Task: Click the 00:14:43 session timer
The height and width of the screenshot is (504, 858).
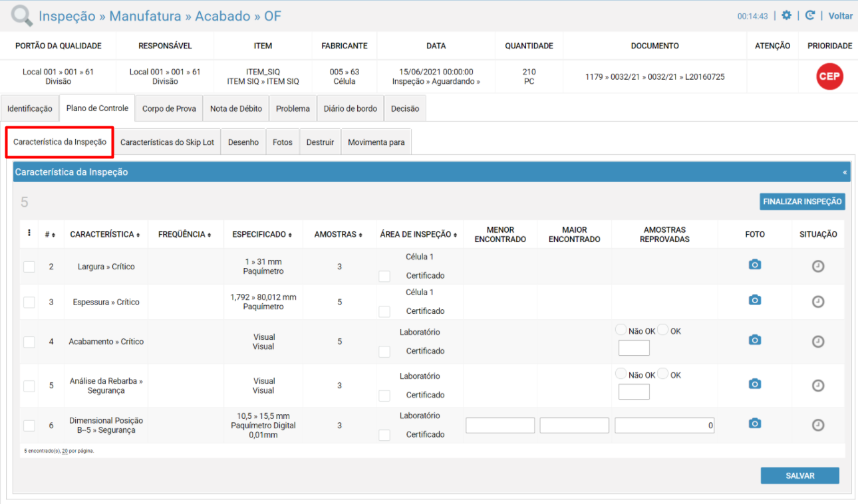Action: [752, 17]
